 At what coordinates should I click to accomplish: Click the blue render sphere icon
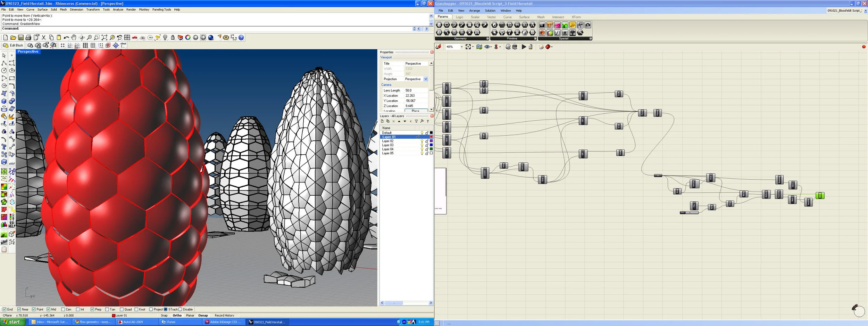click(x=211, y=38)
